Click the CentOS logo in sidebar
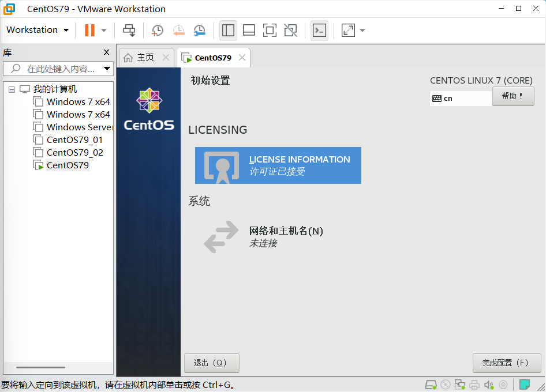Screen dimensions: 546x392 (x=149, y=109)
